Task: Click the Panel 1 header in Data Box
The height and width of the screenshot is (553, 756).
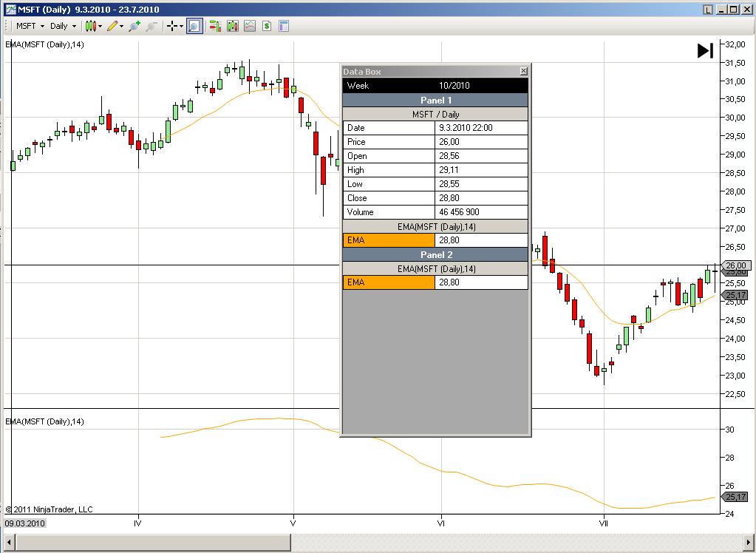Action: 435,100
